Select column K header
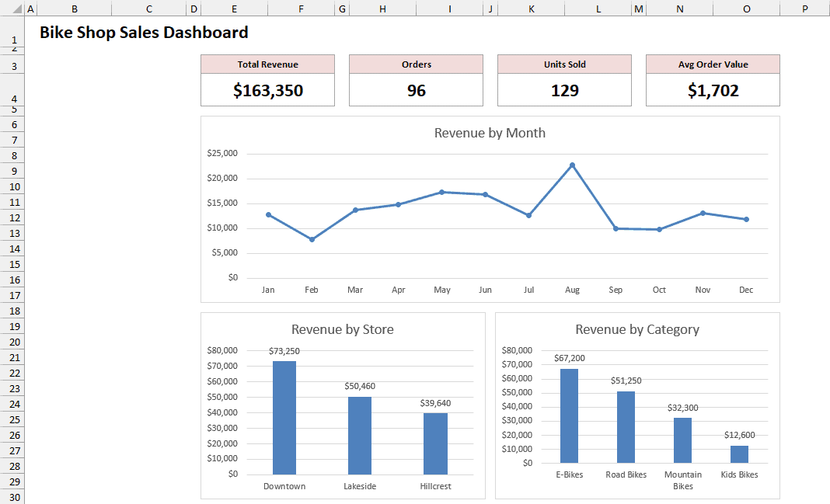 [x=531, y=9]
